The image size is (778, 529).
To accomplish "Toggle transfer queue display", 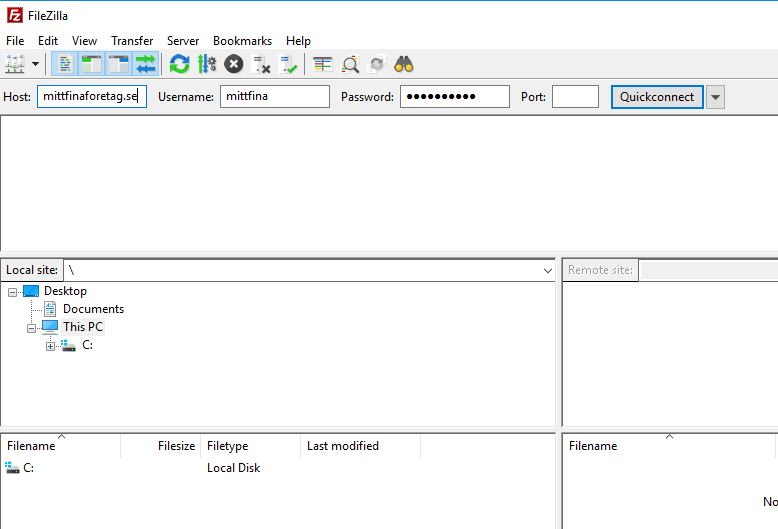I will click(x=146, y=64).
